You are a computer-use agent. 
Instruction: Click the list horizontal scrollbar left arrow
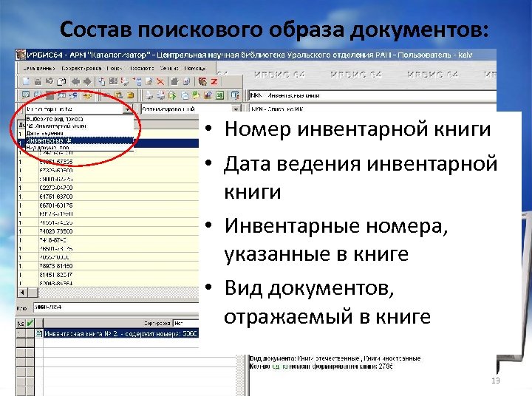pos(22,292)
